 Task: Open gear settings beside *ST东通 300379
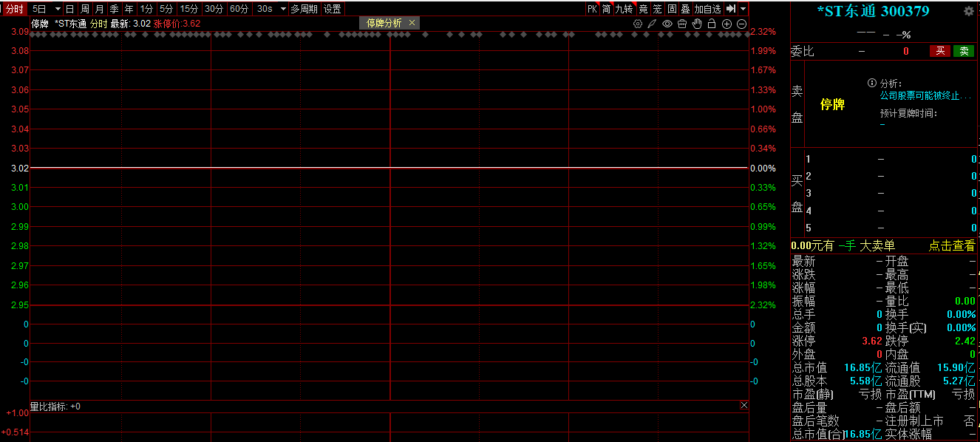[x=969, y=11]
